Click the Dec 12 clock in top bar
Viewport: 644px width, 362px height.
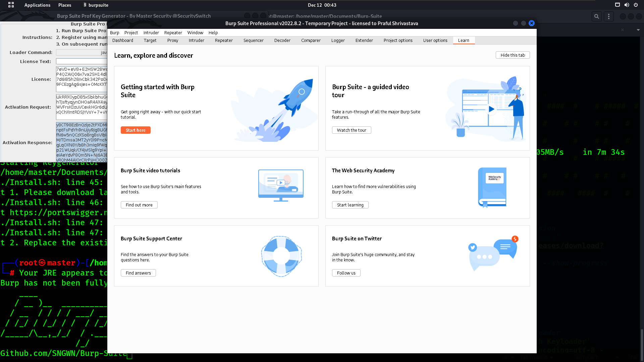321,5
